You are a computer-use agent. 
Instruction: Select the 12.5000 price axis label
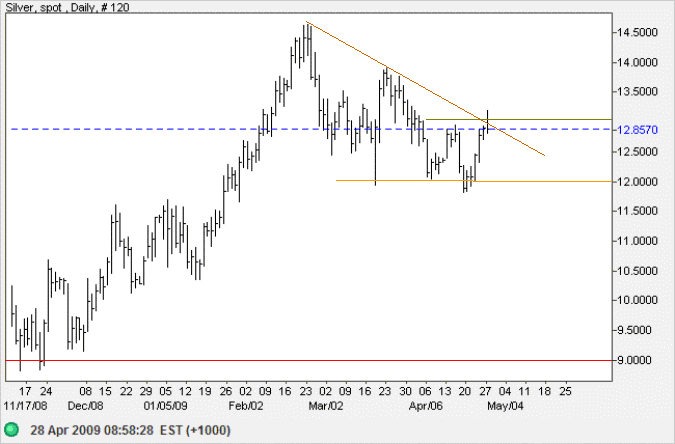click(x=638, y=152)
